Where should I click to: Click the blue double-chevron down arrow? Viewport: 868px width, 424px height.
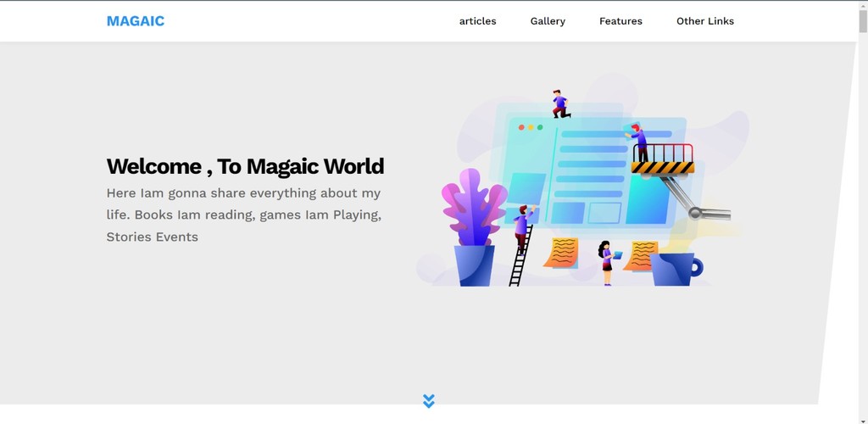[x=429, y=401]
